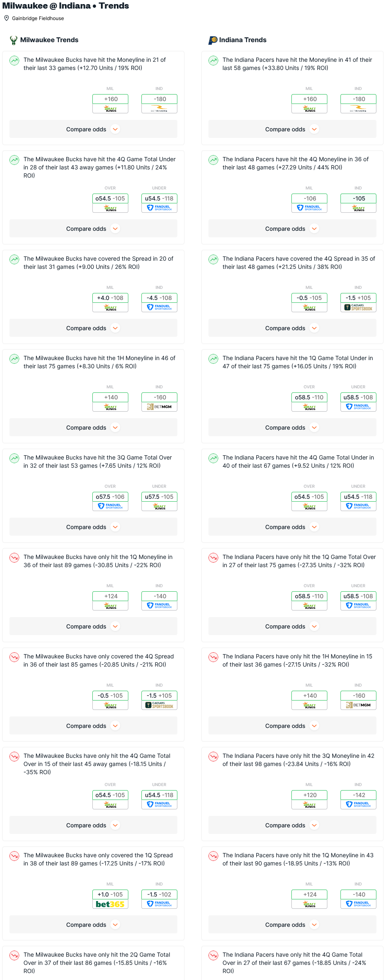Click the Gainbridge Fieldhouse location pin icon

tap(7, 18)
